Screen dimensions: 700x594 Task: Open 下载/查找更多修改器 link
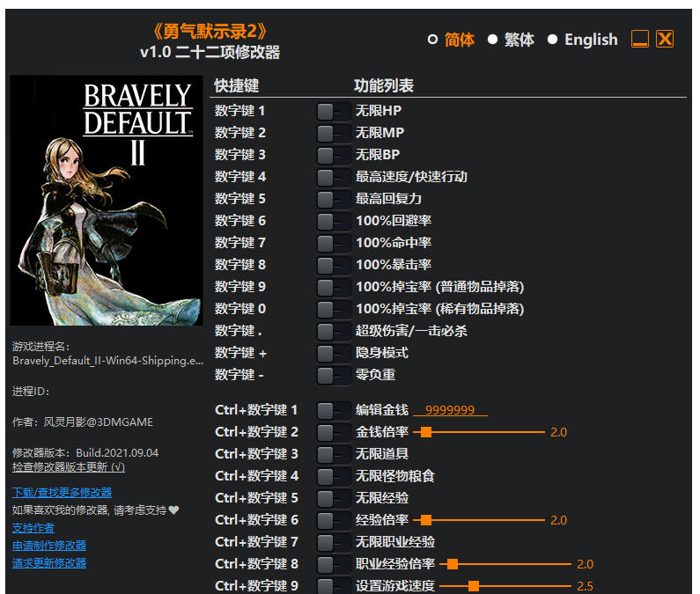[62, 493]
